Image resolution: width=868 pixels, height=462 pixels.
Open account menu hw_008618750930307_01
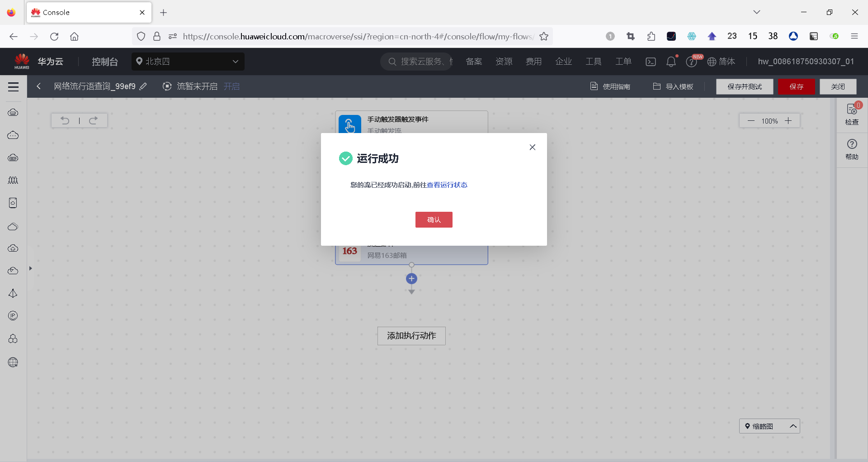(806, 62)
